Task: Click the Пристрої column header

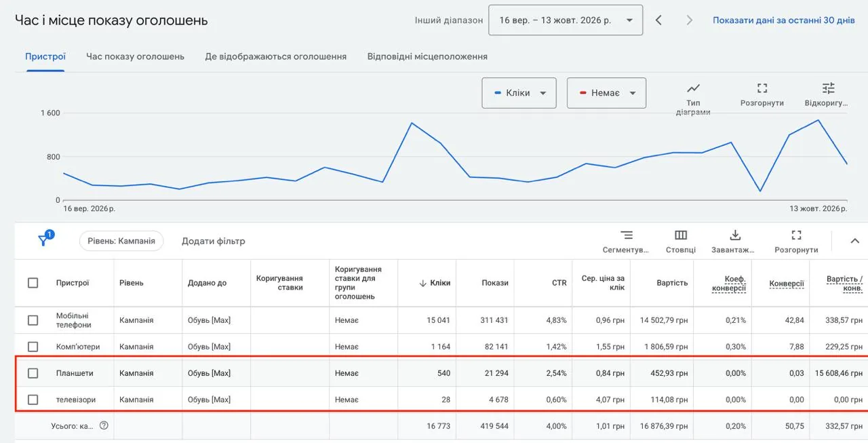Action: pyautogui.click(x=73, y=283)
